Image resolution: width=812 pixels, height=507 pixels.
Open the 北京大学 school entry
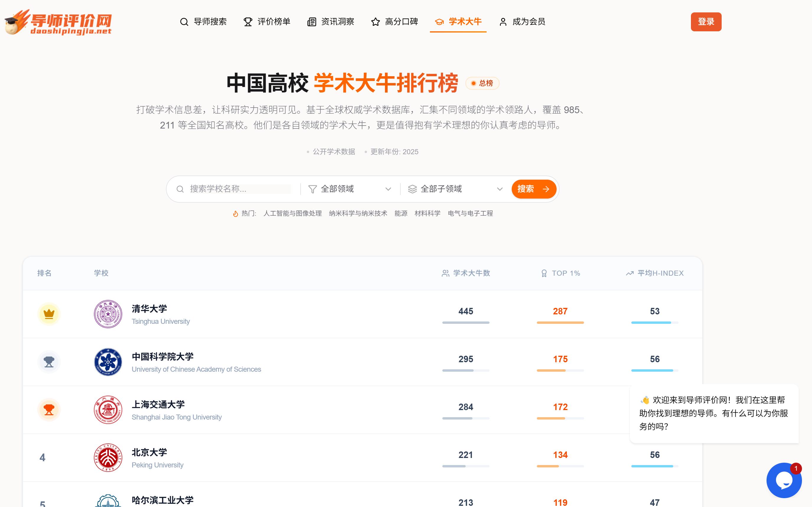[x=362, y=458]
